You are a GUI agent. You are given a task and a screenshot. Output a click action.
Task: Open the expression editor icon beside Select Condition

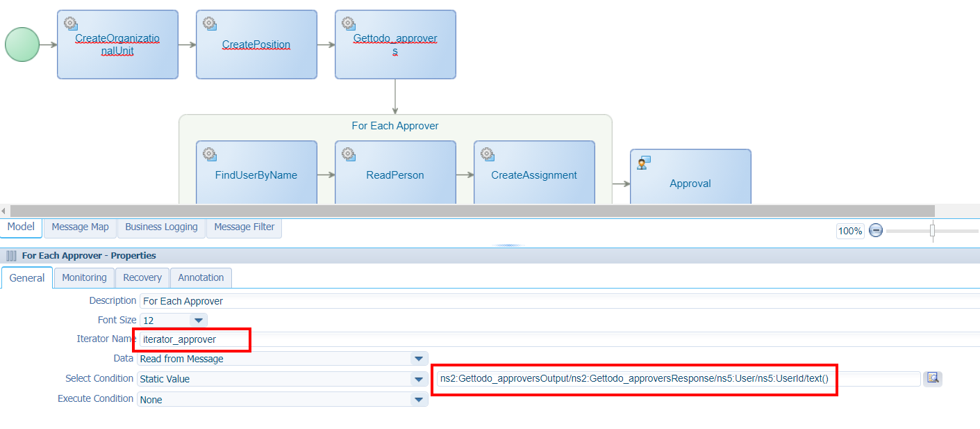coord(933,378)
